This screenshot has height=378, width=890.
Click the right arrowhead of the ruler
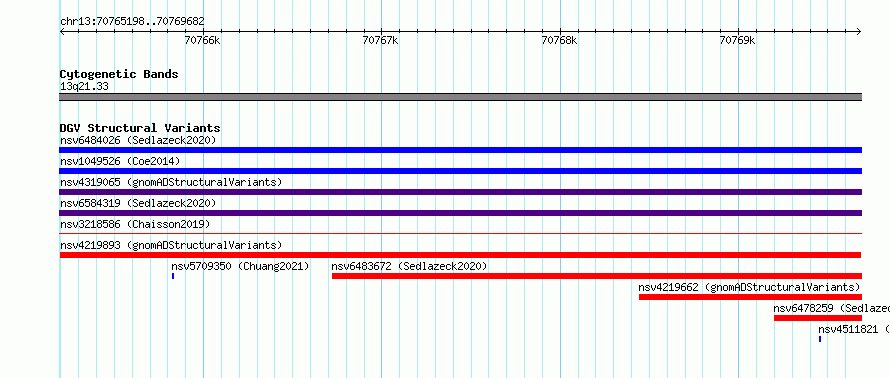[x=859, y=31]
